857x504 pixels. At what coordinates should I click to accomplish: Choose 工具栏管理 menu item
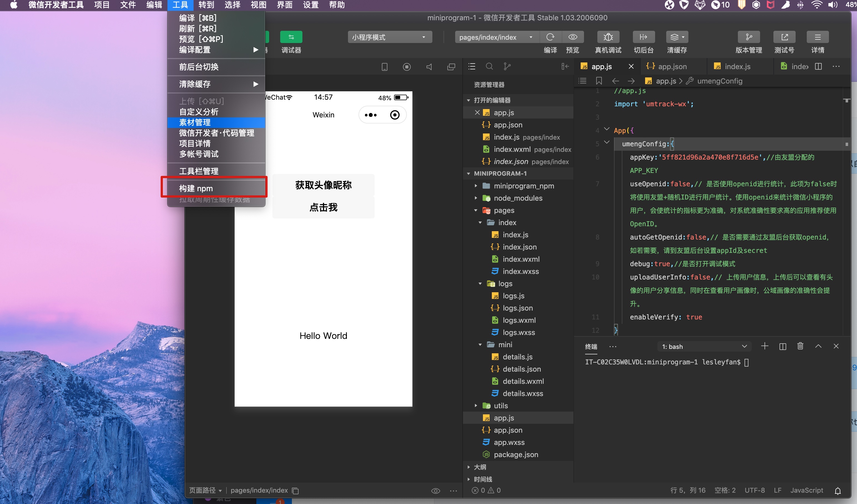click(x=216, y=171)
